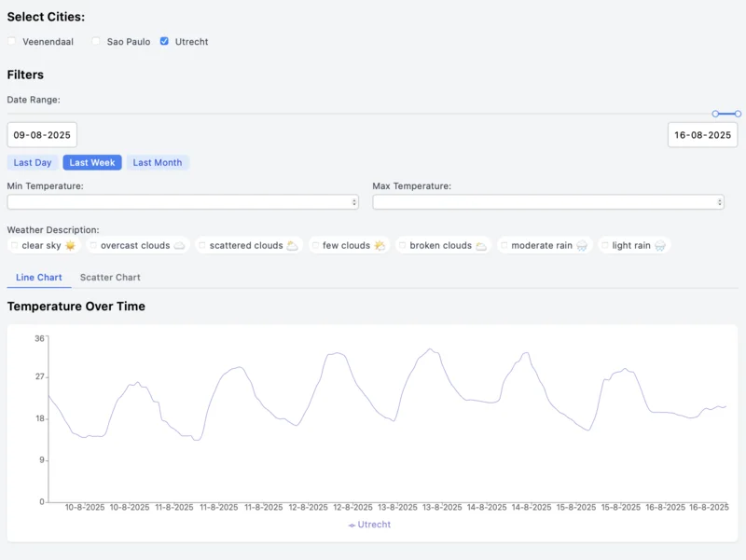Select the Line Chart tab
The width and height of the screenshot is (746, 560).
[39, 278]
